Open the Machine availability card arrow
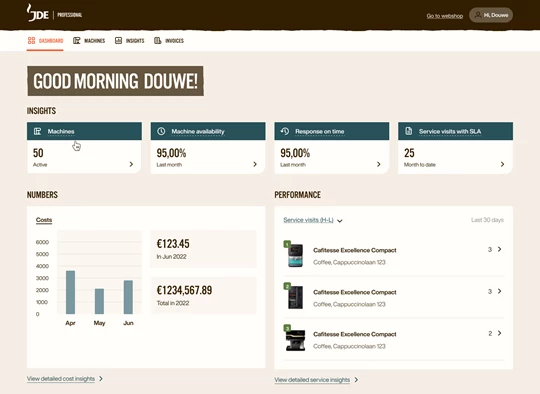Screen dimensions: 540x394 pos(255,164)
